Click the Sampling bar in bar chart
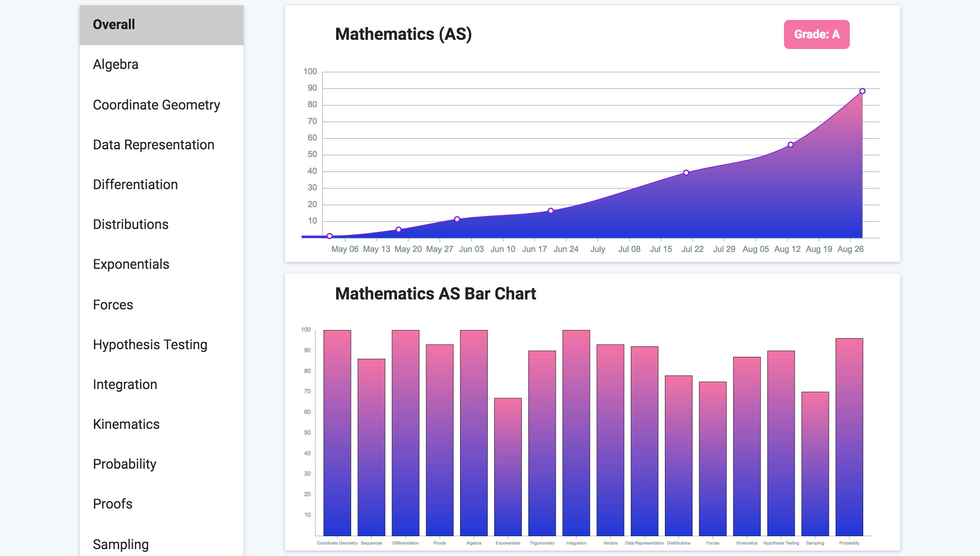 (x=815, y=463)
